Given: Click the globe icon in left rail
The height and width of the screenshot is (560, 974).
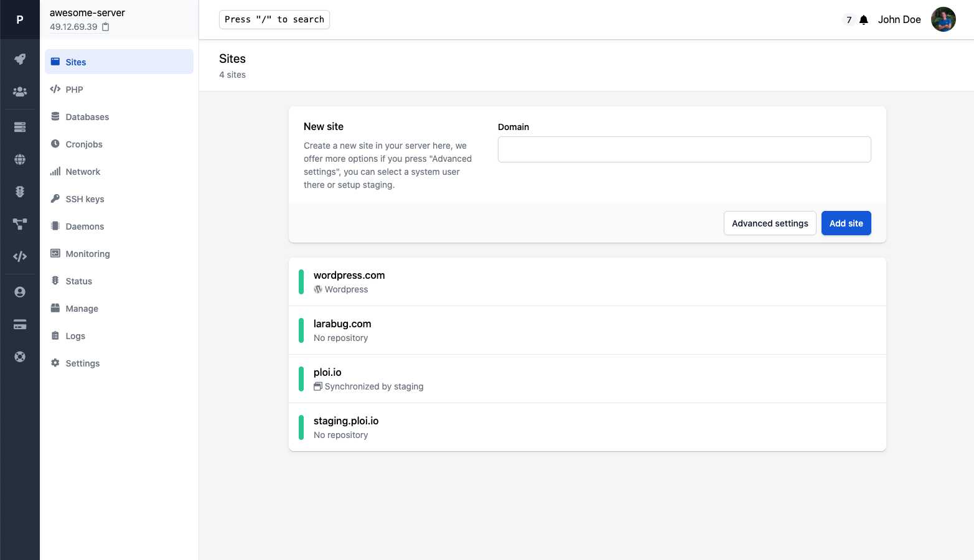Looking at the screenshot, I should pos(20,159).
